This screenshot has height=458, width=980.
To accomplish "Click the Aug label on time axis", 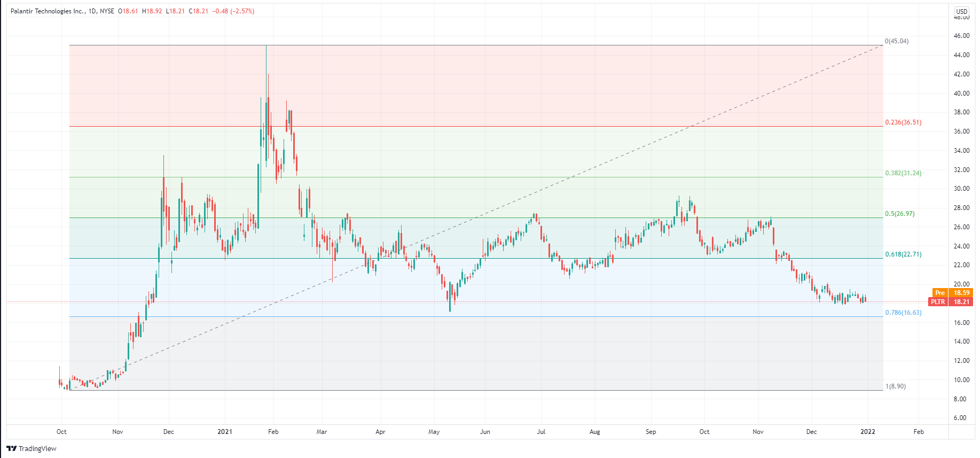I will [x=595, y=432].
